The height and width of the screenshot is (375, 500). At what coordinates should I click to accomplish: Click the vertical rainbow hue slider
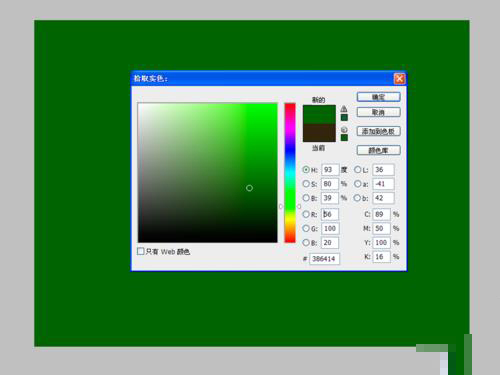coord(290,173)
